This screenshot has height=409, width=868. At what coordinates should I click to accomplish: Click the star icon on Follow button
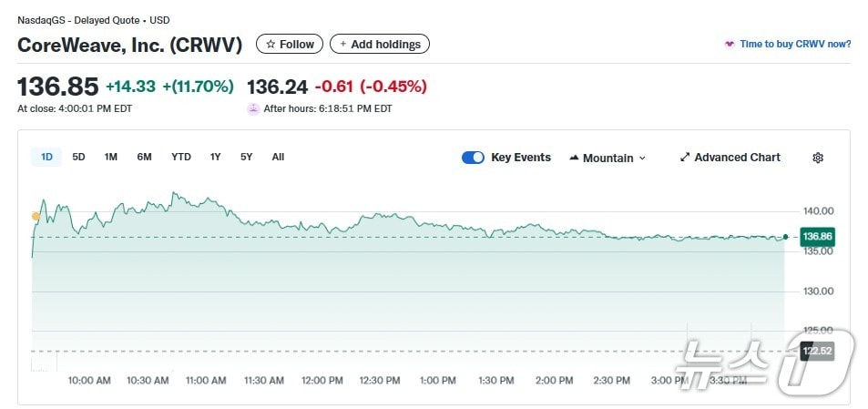point(271,44)
